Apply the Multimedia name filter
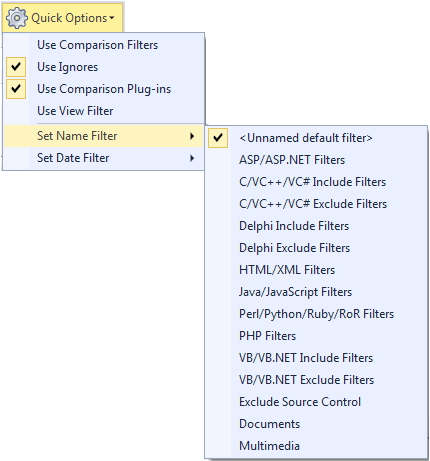Screen dimensions: 430x461 tap(316, 446)
